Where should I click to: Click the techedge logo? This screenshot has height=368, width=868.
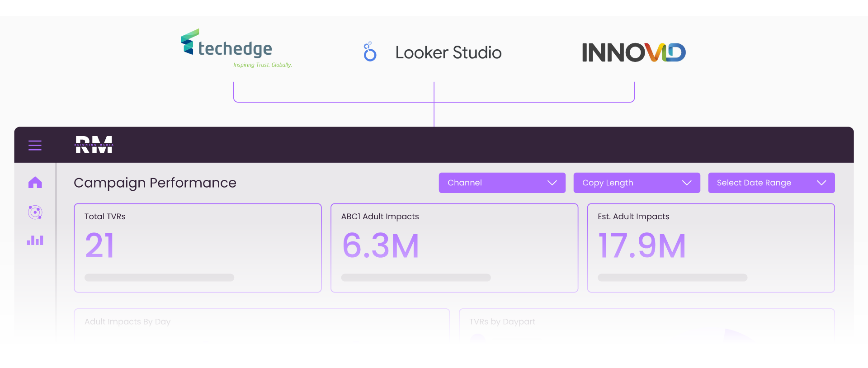pyautogui.click(x=236, y=48)
